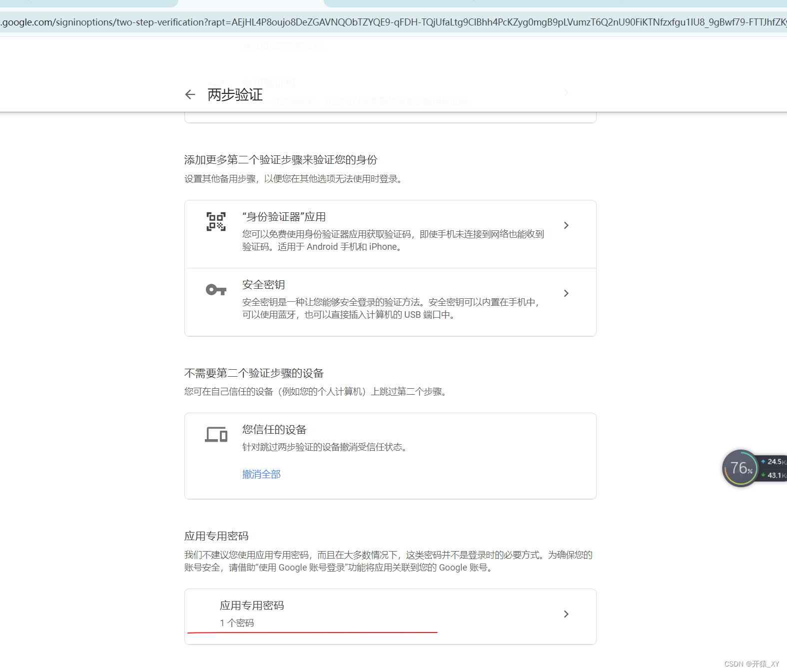
Task: Click the 设置其他备用步骤 description line
Action: click(294, 179)
